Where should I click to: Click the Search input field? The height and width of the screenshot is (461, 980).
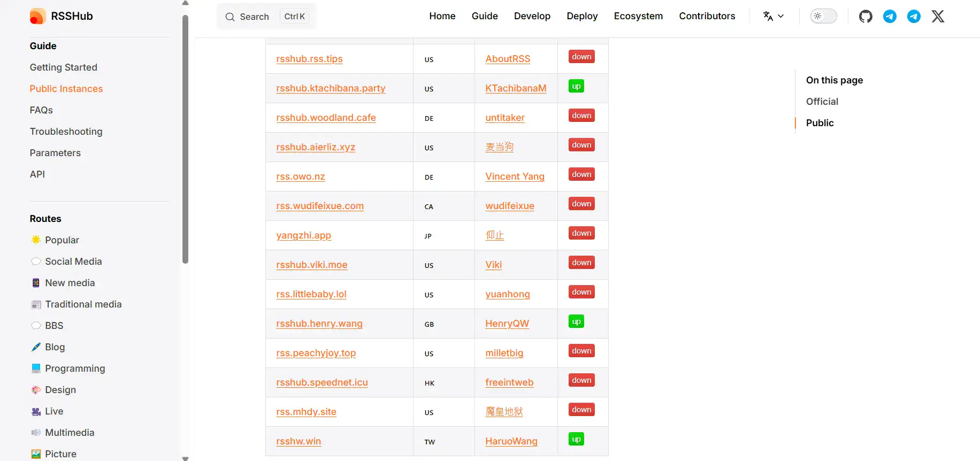[x=266, y=17]
